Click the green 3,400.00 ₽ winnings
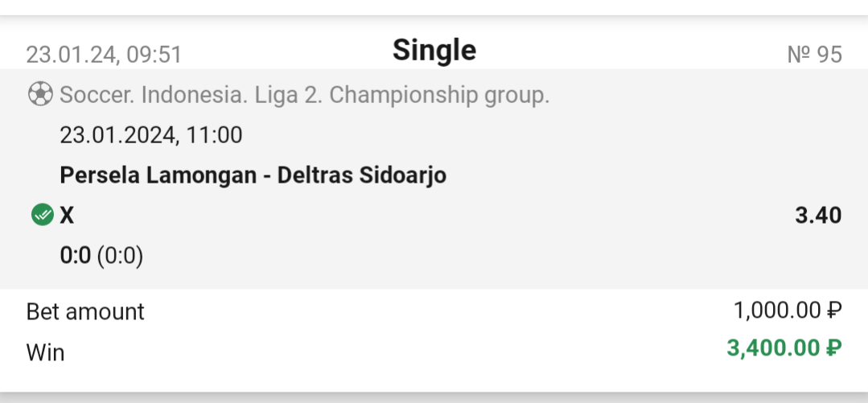The height and width of the screenshot is (403, 868). 784,348
